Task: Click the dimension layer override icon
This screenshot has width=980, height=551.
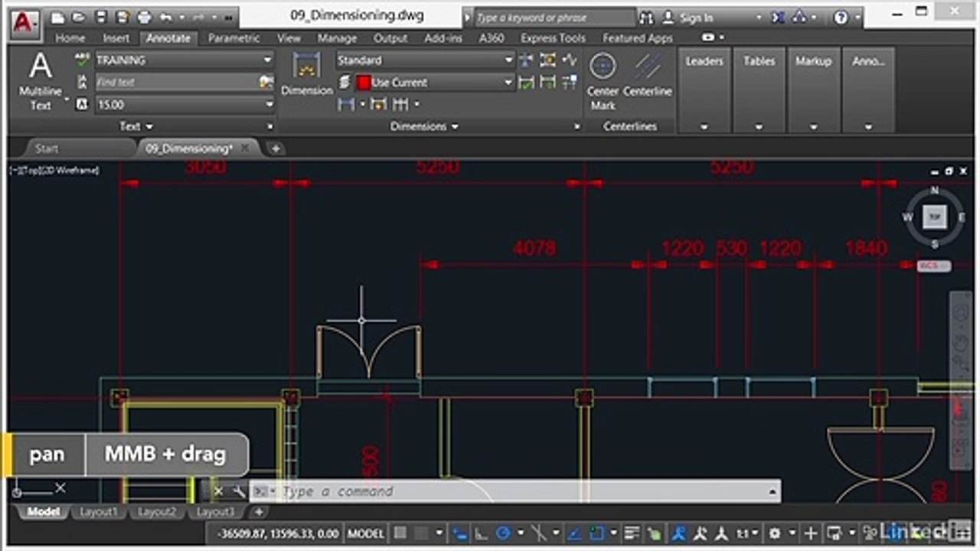Action: coord(345,82)
